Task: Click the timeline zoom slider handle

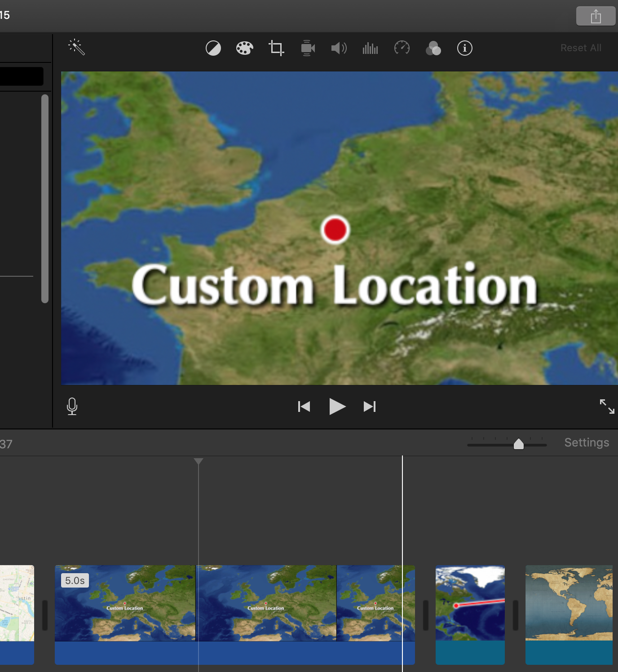Action: [519, 444]
